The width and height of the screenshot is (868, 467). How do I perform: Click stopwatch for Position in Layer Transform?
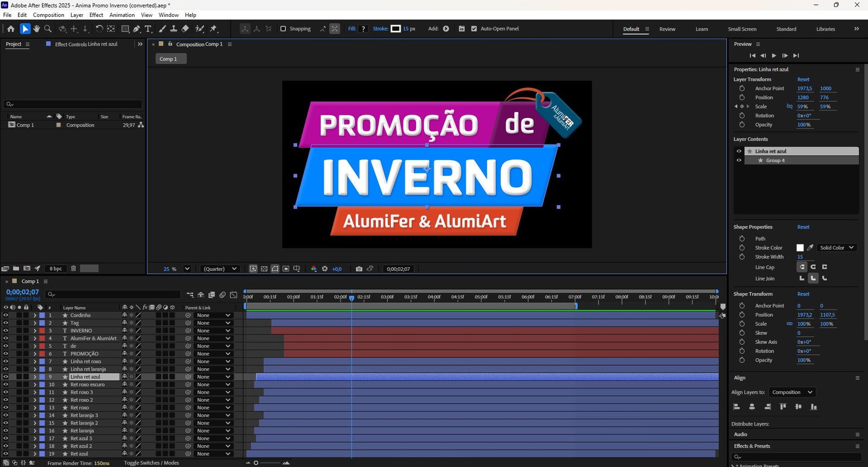click(x=742, y=97)
